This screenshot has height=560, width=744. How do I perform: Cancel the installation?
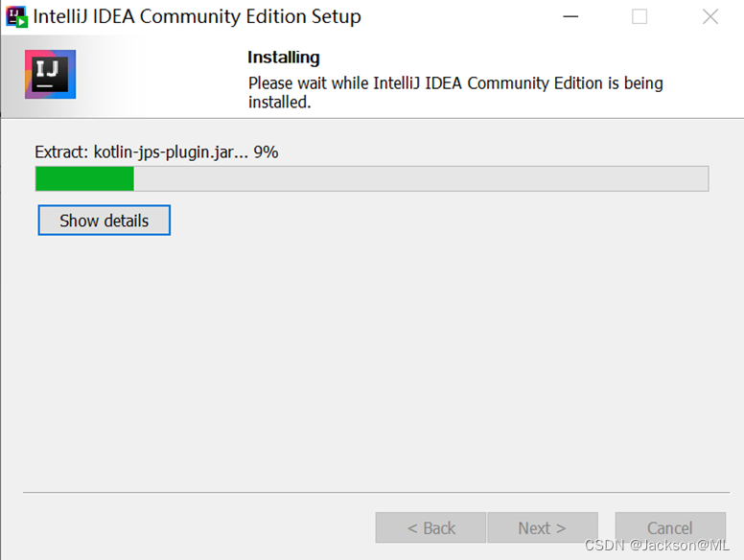(x=669, y=527)
